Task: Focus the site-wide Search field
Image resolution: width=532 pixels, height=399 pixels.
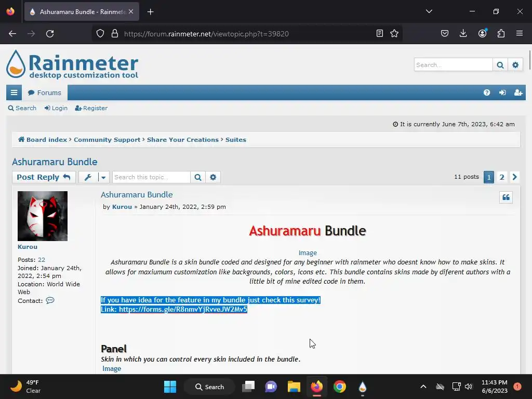Action: [453, 64]
